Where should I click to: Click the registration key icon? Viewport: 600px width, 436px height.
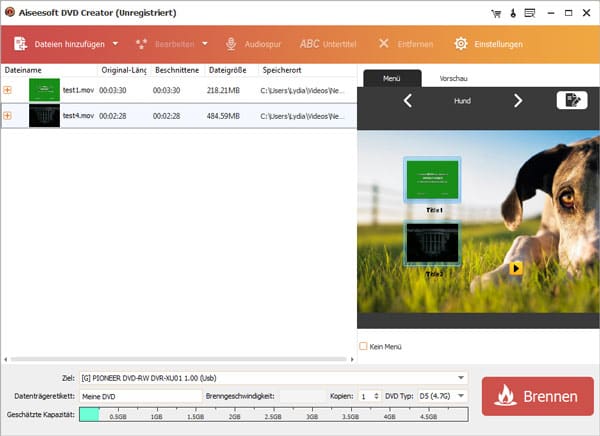(x=513, y=13)
